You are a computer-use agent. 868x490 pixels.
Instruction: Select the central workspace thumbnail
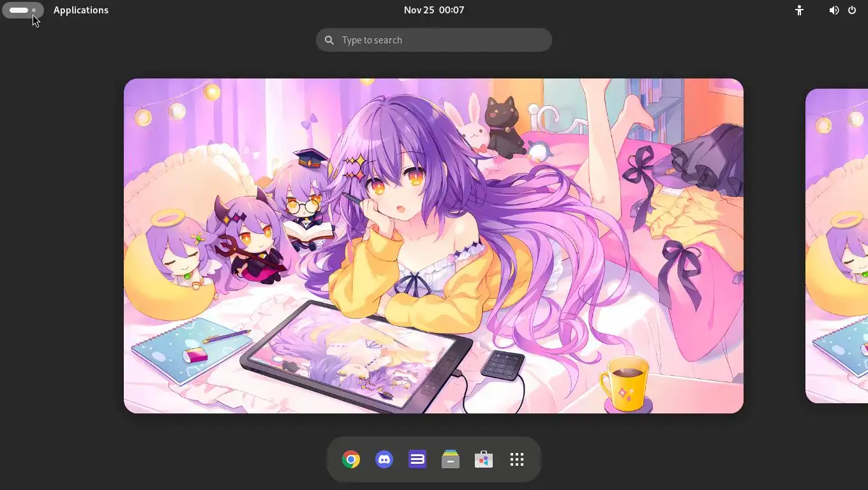click(433, 246)
